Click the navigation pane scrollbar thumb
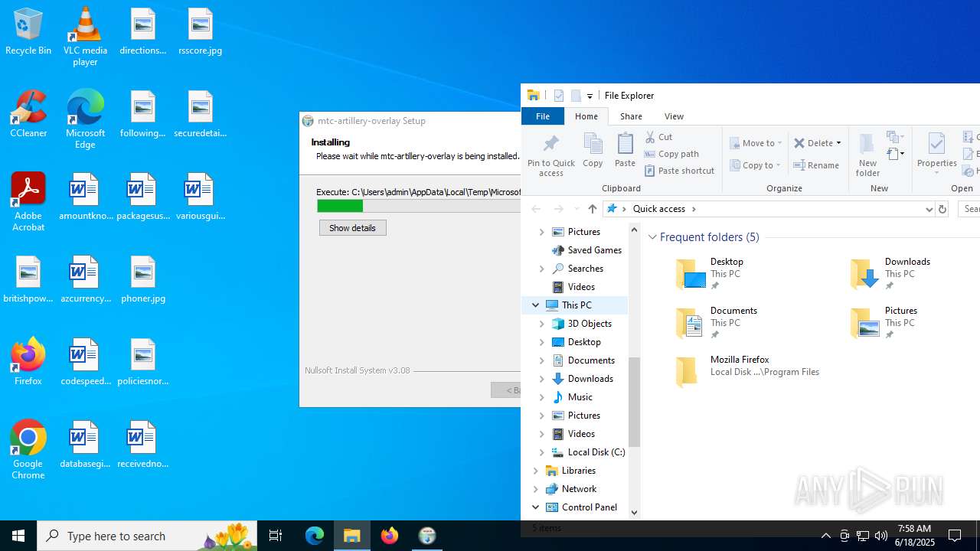 [634, 401]
